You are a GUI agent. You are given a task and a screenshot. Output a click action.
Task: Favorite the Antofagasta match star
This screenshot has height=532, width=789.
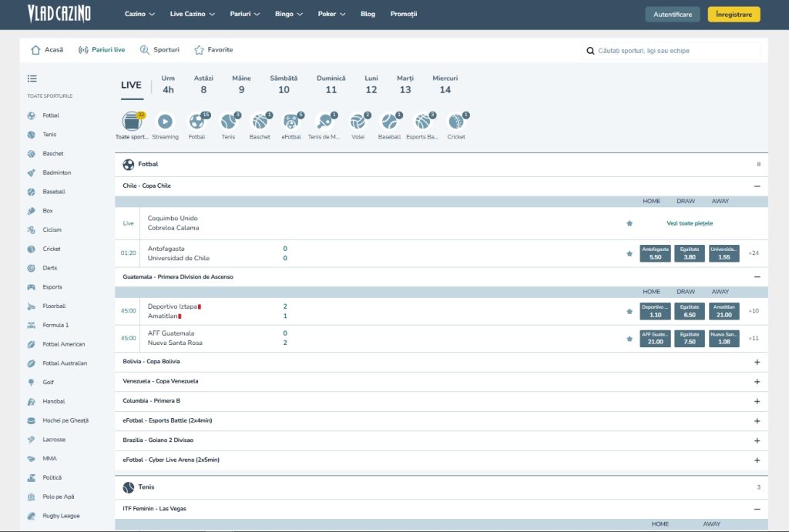[x=630, y=253]
